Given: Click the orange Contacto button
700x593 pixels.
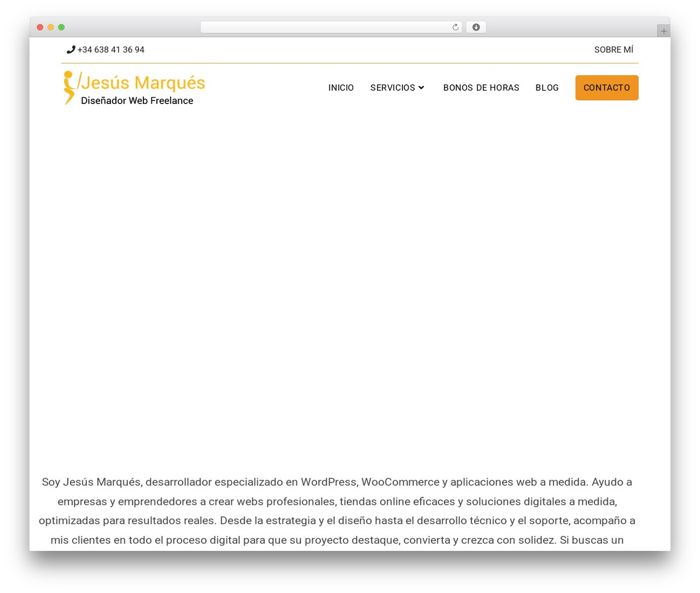Looking at the screenshot, I should 606,88.
